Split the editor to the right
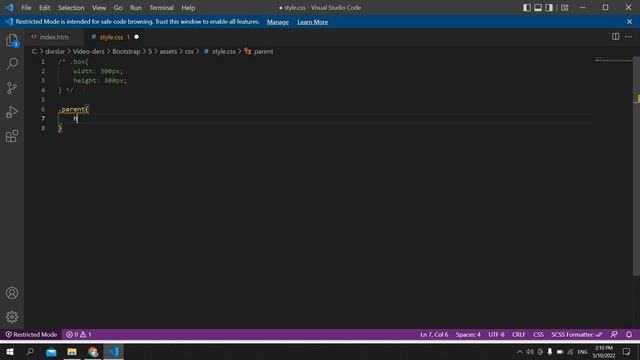This screenshot has width=640, height=360. point(615,37)
